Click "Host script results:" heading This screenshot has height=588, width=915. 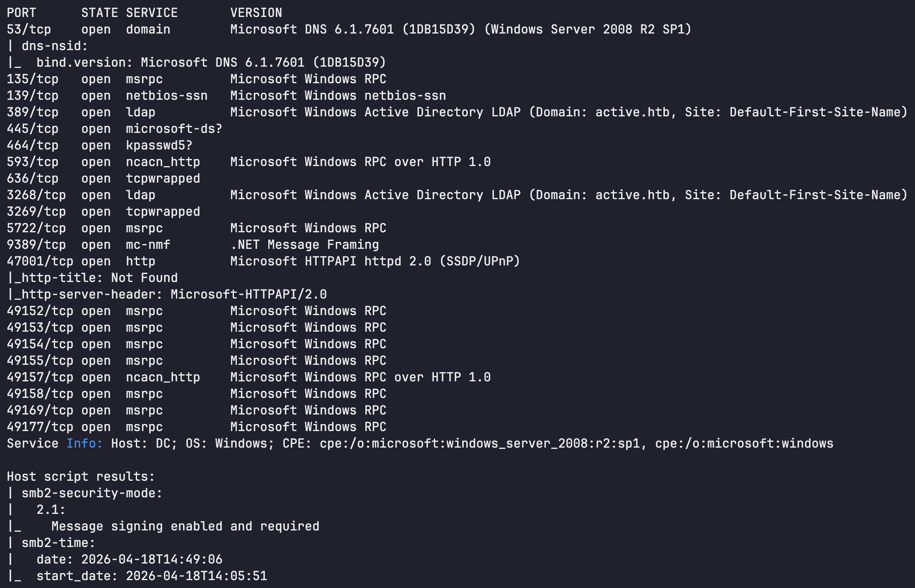point(81,477)
